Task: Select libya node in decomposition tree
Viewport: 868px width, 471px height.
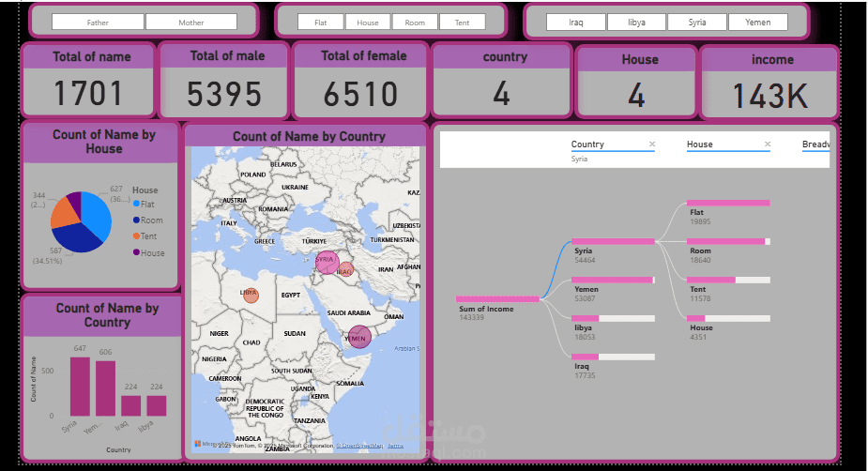Action: pos(613,318)
